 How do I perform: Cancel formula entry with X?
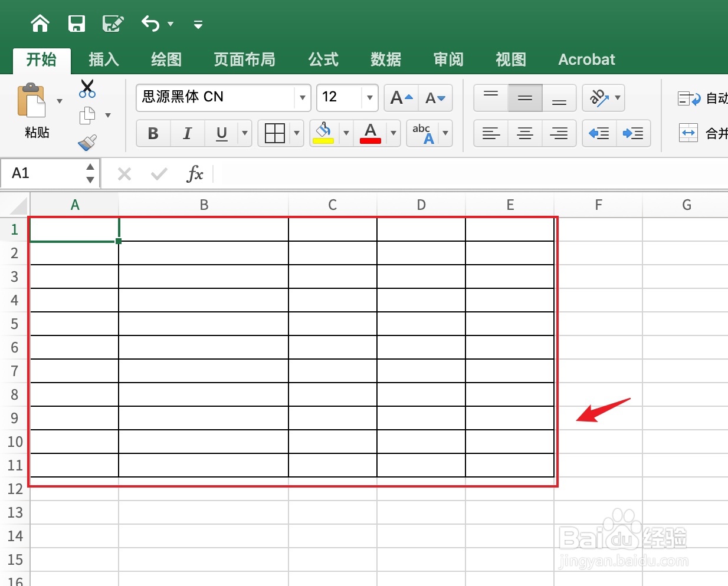point(124,174)
